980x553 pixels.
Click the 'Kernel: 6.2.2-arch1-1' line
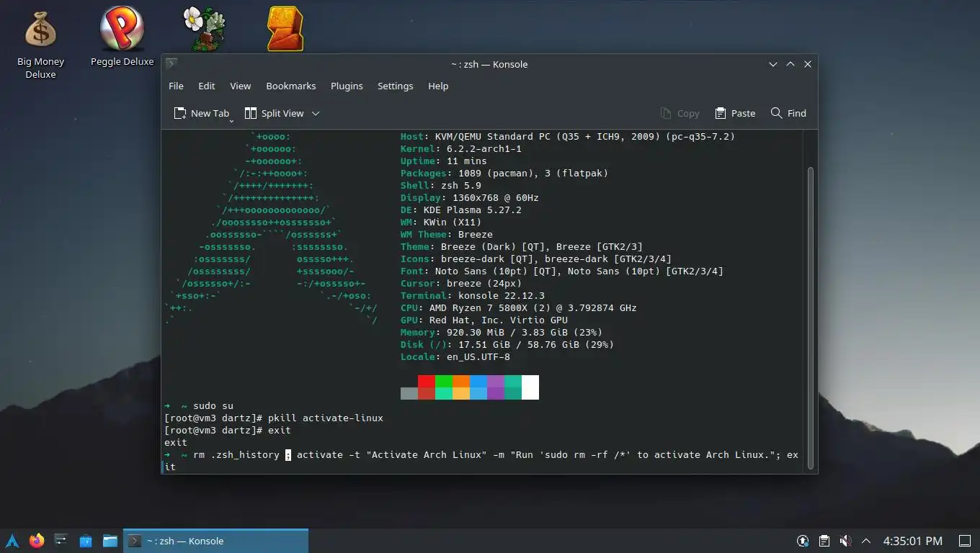tap(461, 148)
